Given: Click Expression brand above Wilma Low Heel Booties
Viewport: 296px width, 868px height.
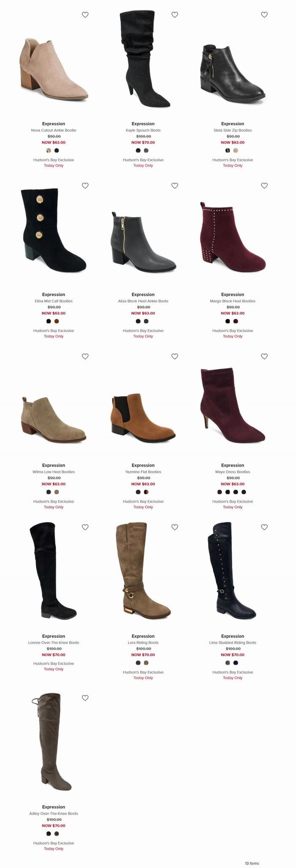Looking at the screenshot, I should coord(54,465).
